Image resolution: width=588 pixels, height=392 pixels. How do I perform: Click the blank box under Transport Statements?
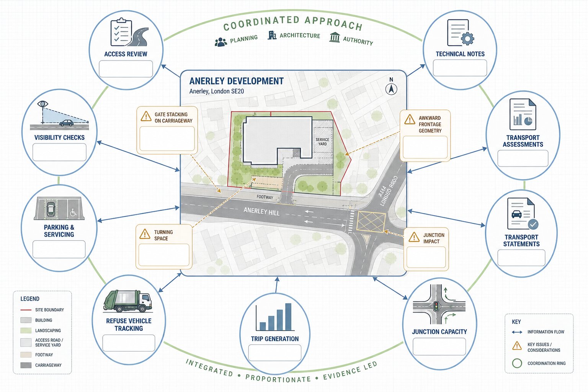tap(521, 258)
